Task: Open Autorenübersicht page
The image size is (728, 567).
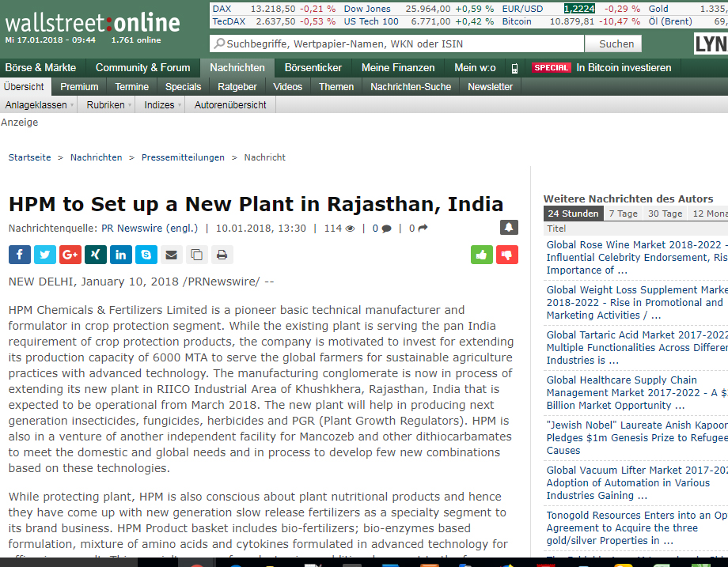Action: tap(230, 105)
